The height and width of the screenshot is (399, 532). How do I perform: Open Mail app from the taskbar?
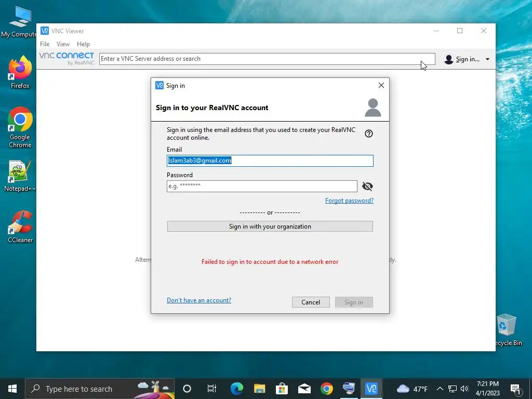[304, 389]
